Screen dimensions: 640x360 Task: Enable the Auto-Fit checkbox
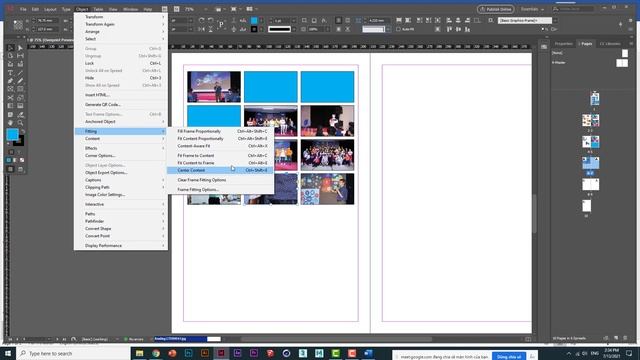pyautogui.click(x=398, y=29)
